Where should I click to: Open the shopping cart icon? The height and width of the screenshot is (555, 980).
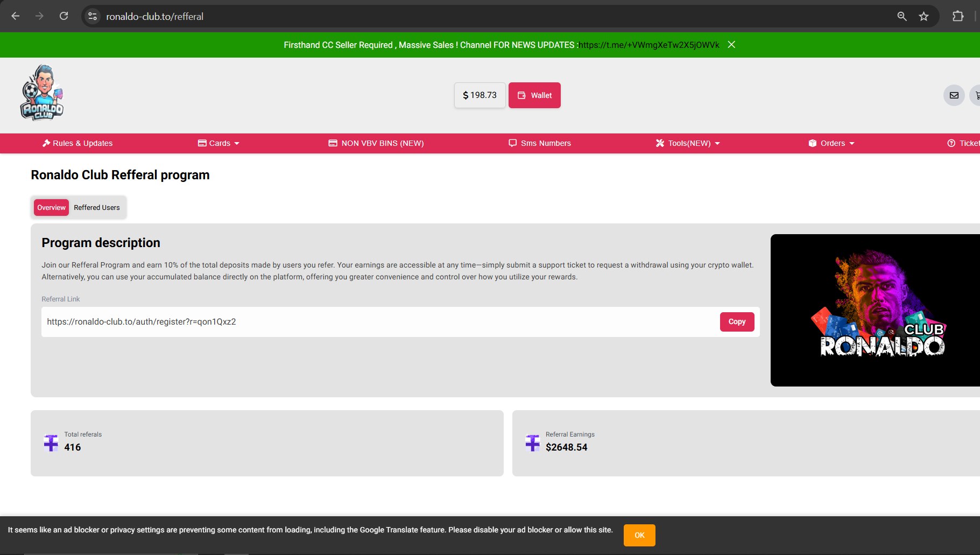point(975,95)
